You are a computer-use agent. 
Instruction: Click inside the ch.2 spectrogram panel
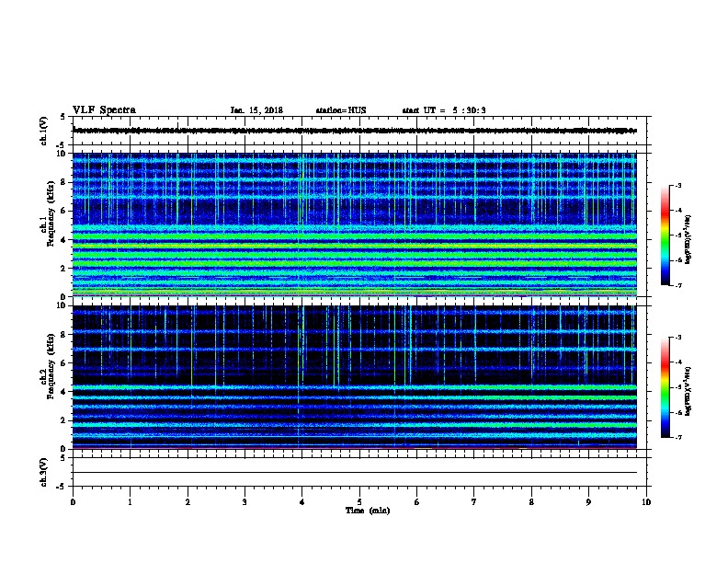pos(355,377)
